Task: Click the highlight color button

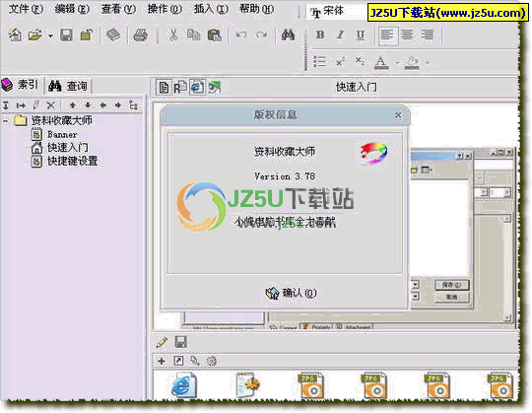Action: [412, 62]
